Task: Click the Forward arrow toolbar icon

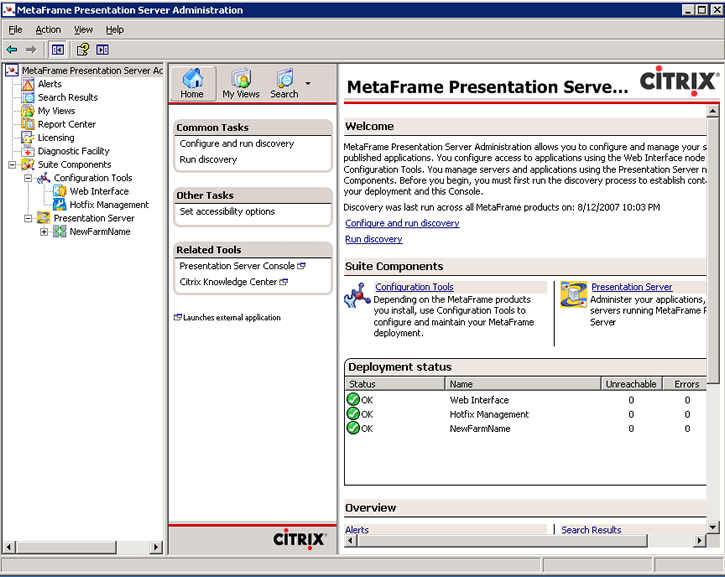Action: tap(31, 49)
